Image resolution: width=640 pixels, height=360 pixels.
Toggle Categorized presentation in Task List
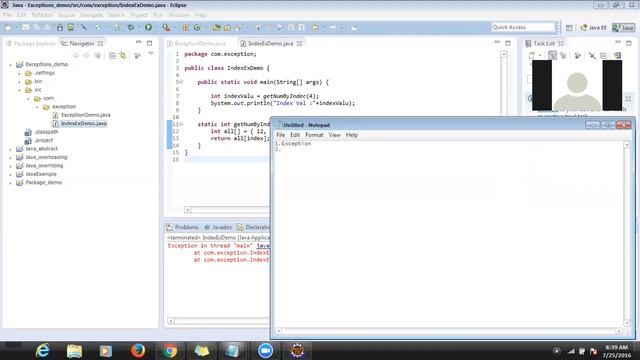coord(552,55)
